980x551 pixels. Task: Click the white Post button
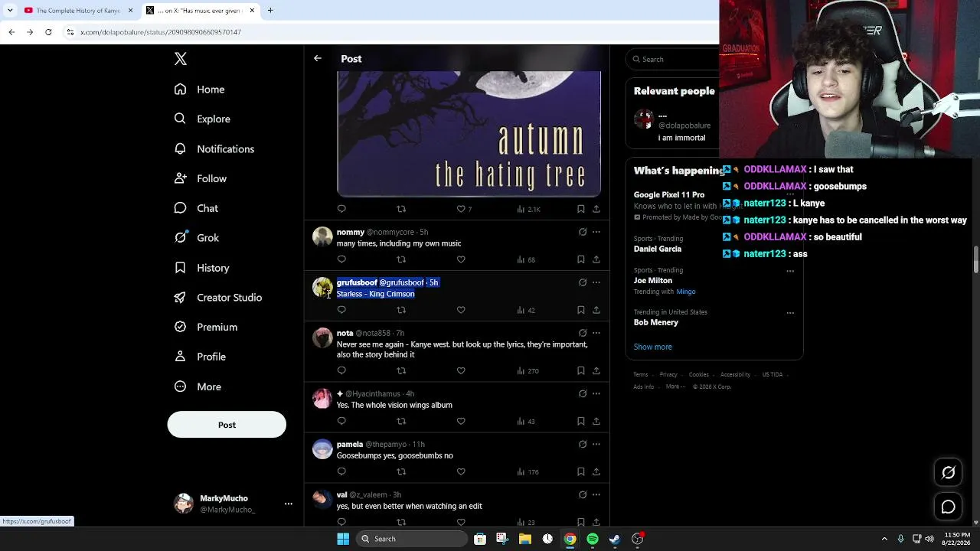click(227, 425)
